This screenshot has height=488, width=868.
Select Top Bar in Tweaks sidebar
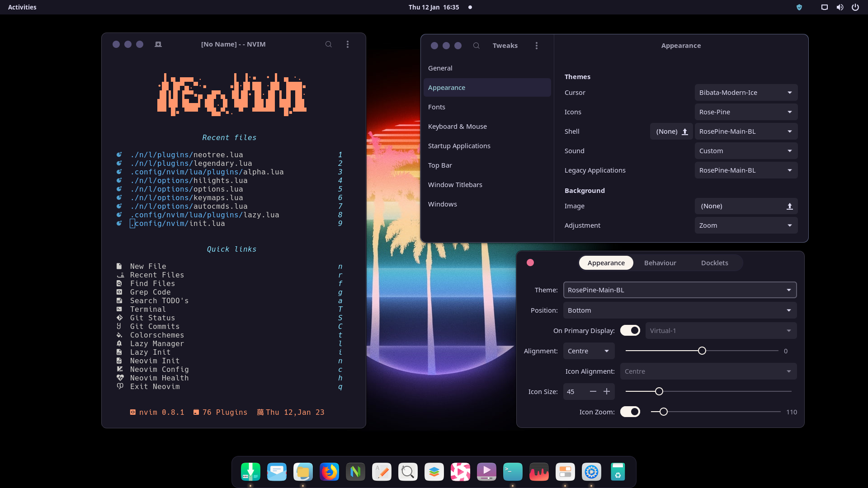click(x=487, y=165)
